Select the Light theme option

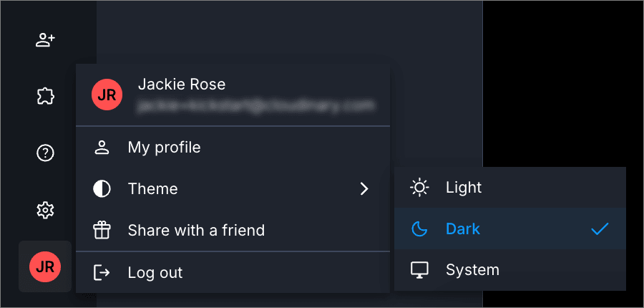click(x=464, y=188)
